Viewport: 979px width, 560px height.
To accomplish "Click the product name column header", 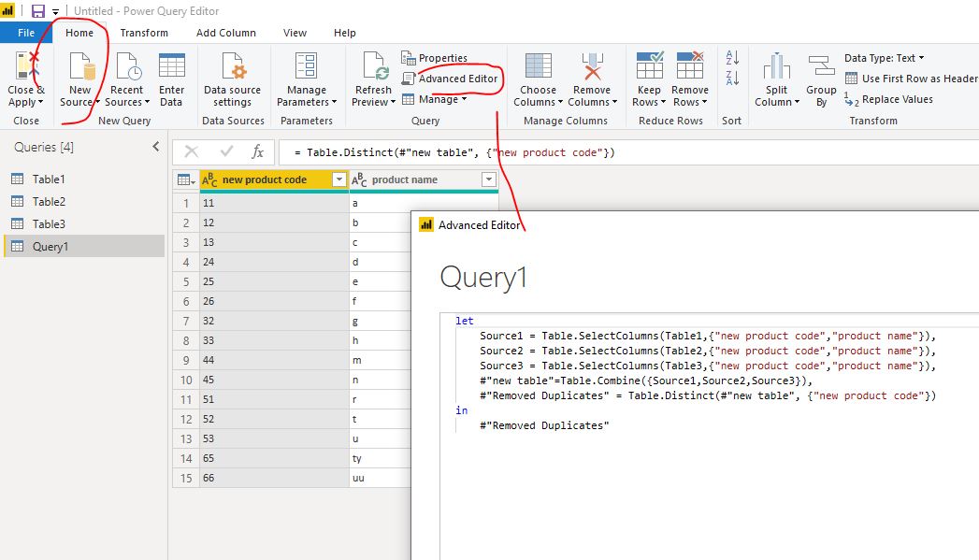I will tap(424, 179).
